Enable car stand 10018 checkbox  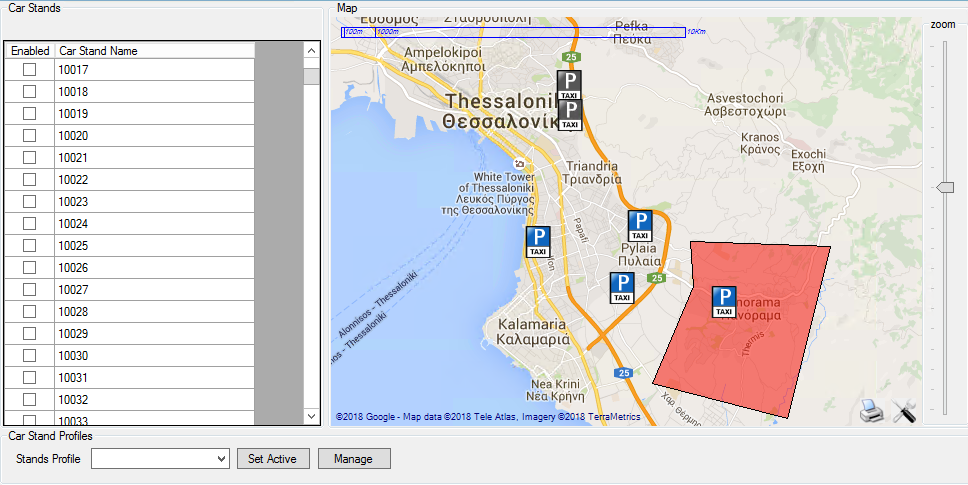coord(29,92)
